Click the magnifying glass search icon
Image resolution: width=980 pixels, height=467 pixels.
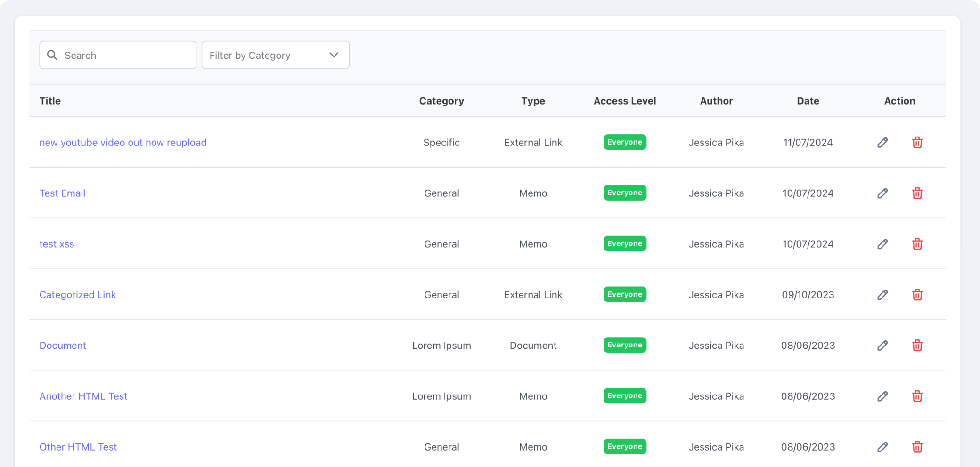(52, 55)
